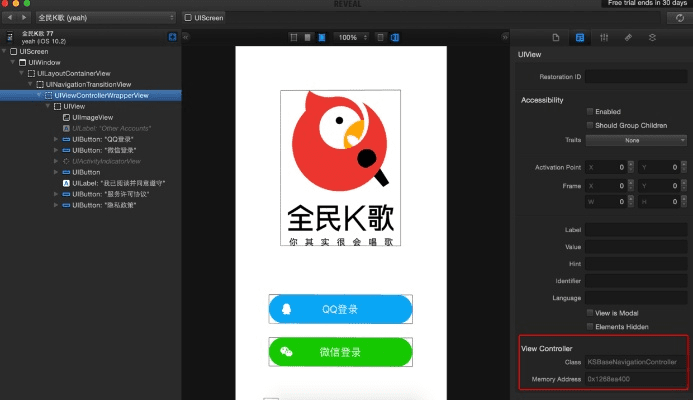The width and height of the screenshot is (693, 400).
Task: Check Should Group Children option
Action: (x=590, y=125)
